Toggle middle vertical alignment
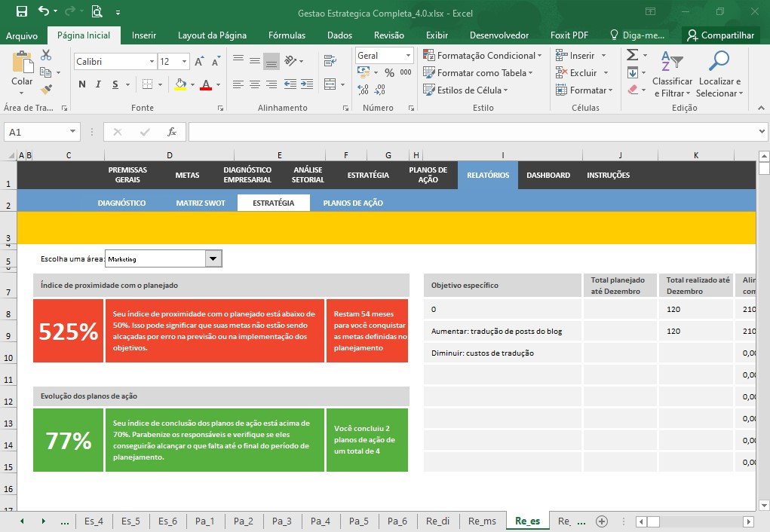 click(255, 61)
